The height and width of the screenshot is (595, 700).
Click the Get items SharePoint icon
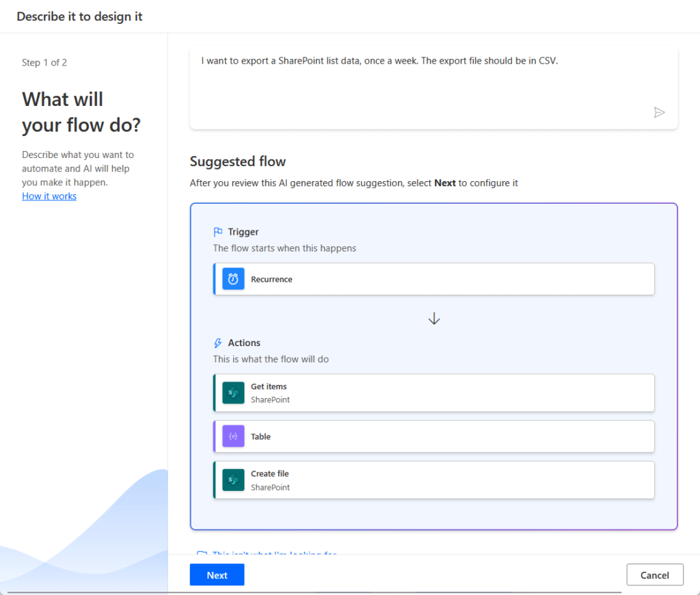(233, 393)
